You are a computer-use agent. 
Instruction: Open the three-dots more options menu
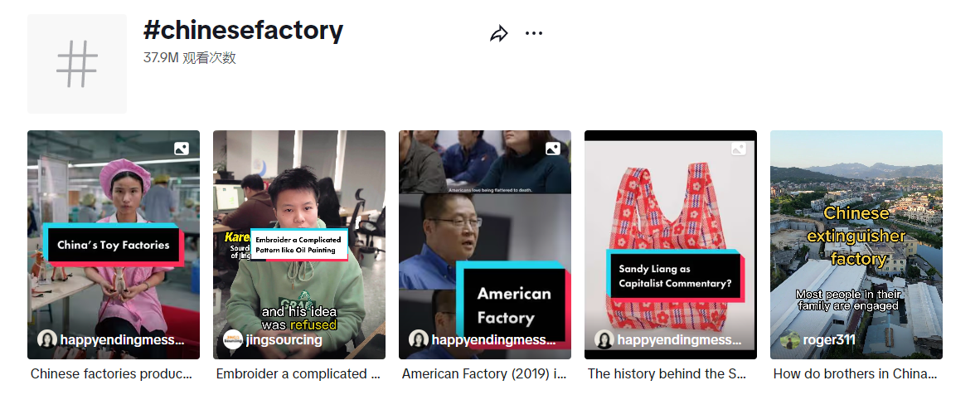tap(534, 33)
